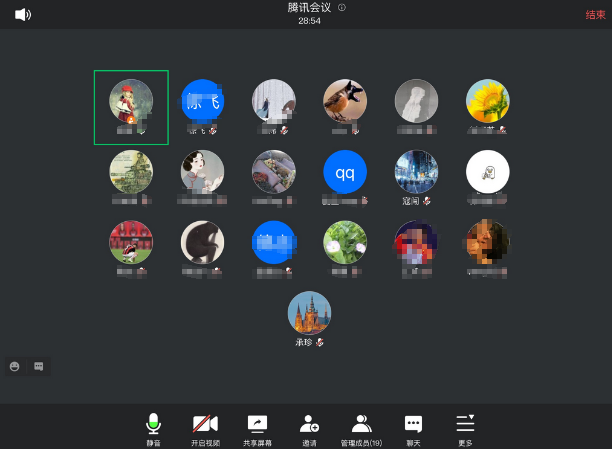Open the quick message bubble icon

click(x=39, y=366)
